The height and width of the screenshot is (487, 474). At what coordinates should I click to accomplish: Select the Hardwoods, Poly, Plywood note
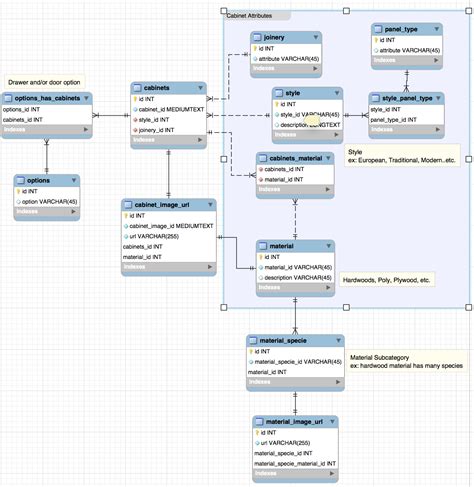(x=386, y=280)
